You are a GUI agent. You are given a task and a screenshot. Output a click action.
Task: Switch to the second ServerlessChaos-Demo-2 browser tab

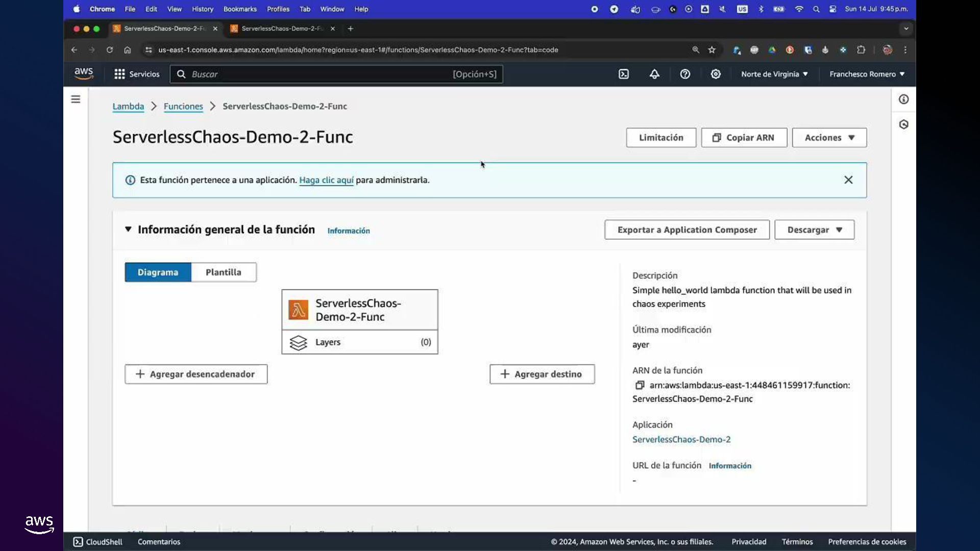(x=282, y=29)
